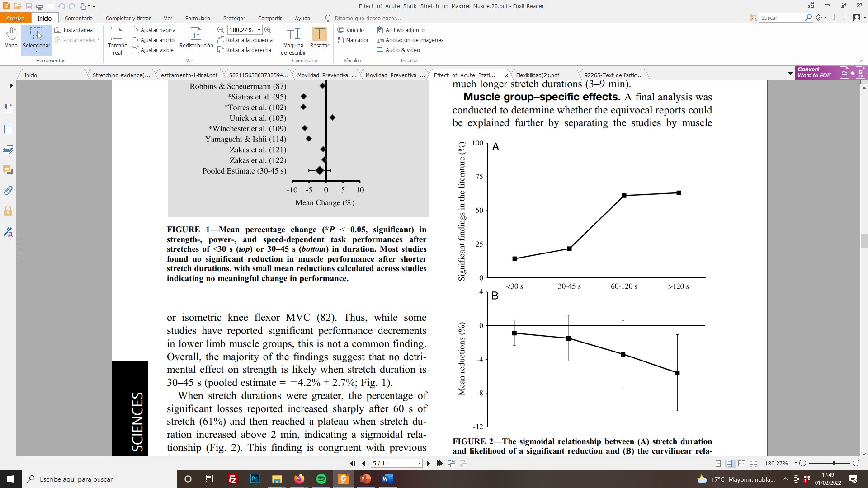
Task: Go to the previous page arrow
Action: pos(363,463)
